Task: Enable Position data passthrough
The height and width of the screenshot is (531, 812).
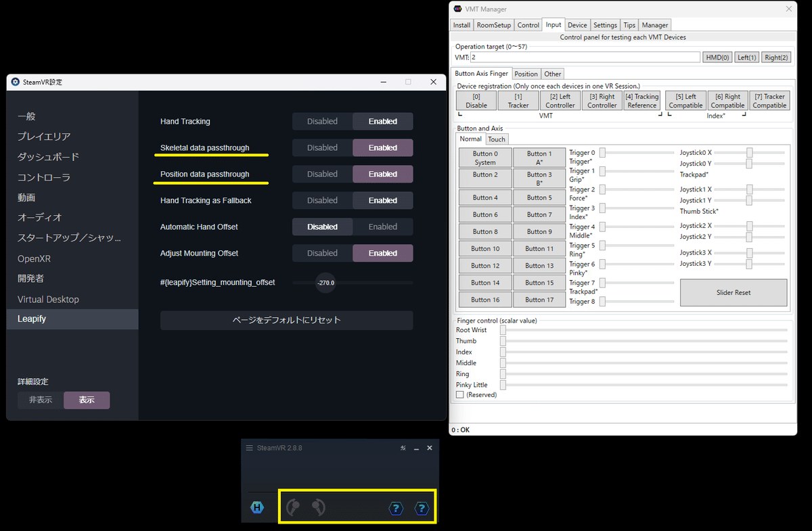Action: click(383, 174)
